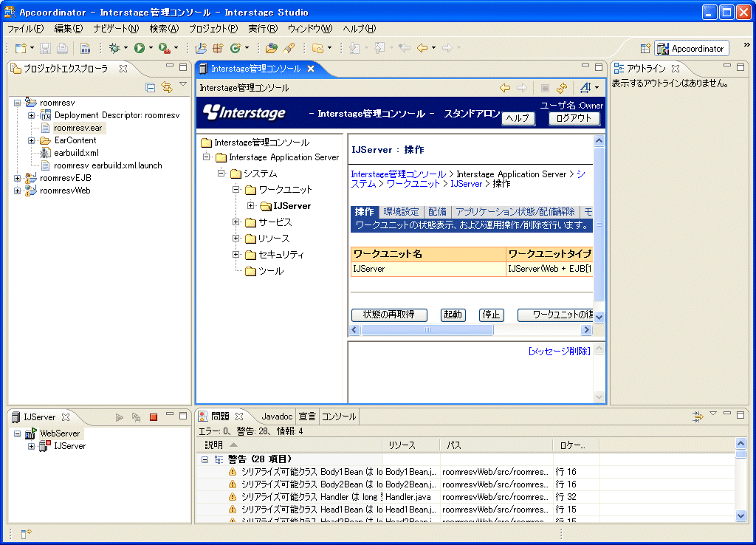This screenshot has height=545, width=756.
Task: Click the vertical scrollbar thumb of IJServer 操作 pane
Action: (x=599, y=224)
